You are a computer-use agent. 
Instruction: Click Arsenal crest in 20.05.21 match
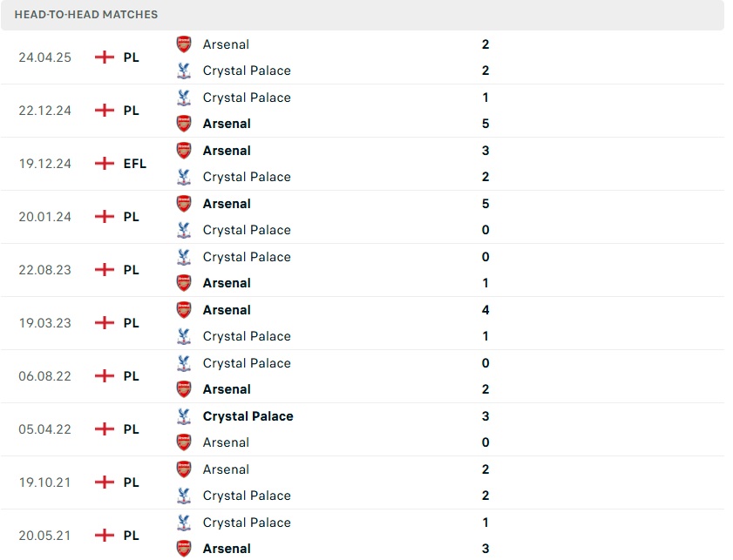pos(184,549)
